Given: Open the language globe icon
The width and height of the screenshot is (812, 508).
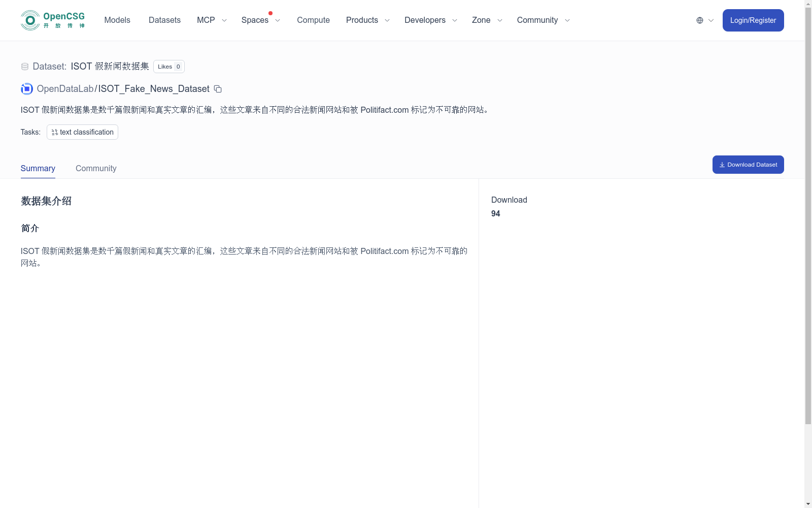Looking at the screenshot, I should pos(699,20).
